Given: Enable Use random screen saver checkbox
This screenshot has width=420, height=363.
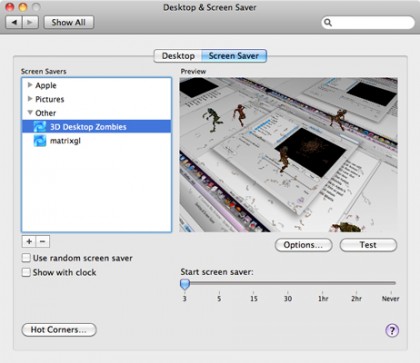Looking at the screenshot, I should 26,258.
